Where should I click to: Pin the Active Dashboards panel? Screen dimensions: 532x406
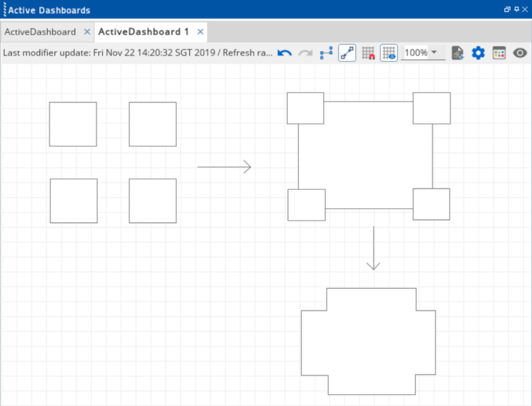516,10
